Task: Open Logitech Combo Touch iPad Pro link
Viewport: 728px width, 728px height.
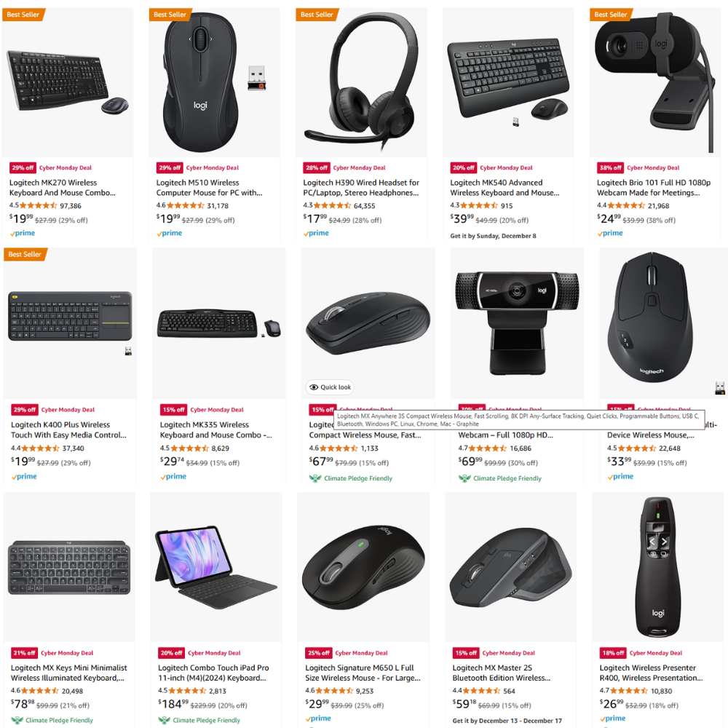Action: point(213,673)
